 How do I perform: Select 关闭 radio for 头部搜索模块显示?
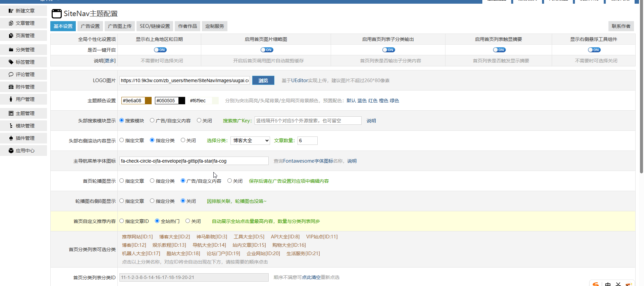coord(199,120)
